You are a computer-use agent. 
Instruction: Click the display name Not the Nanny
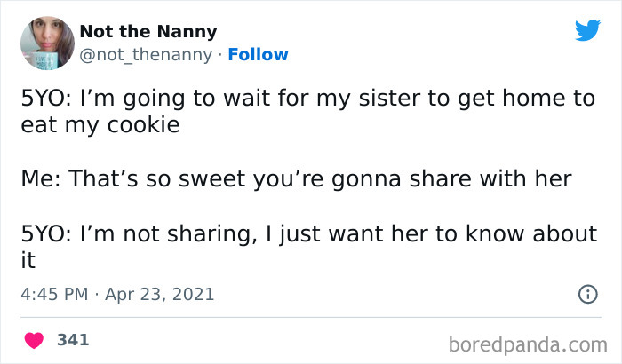point(148,31)
